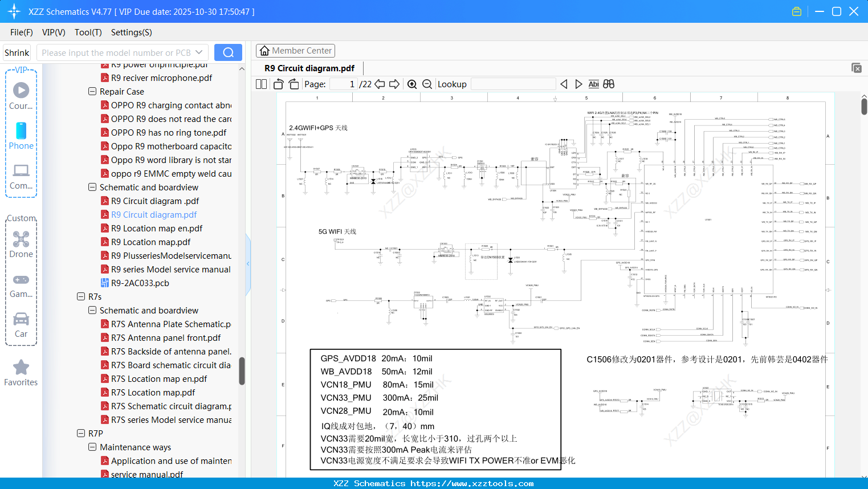Click the Shrink button

(17, 52)
